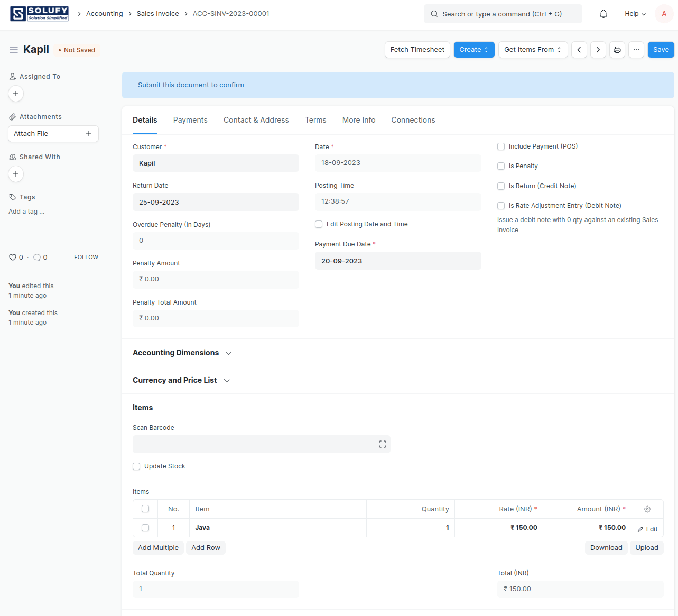Enable Edit Posting Date and Time
The height and width of the screenshot is (616, 678).
coord(319,224)
